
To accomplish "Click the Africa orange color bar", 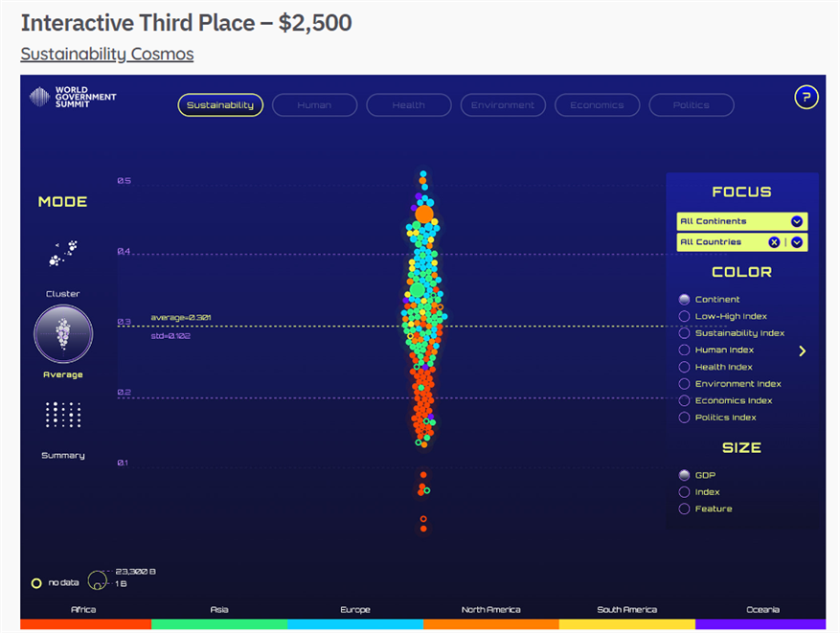I will (x=85, y=624).
